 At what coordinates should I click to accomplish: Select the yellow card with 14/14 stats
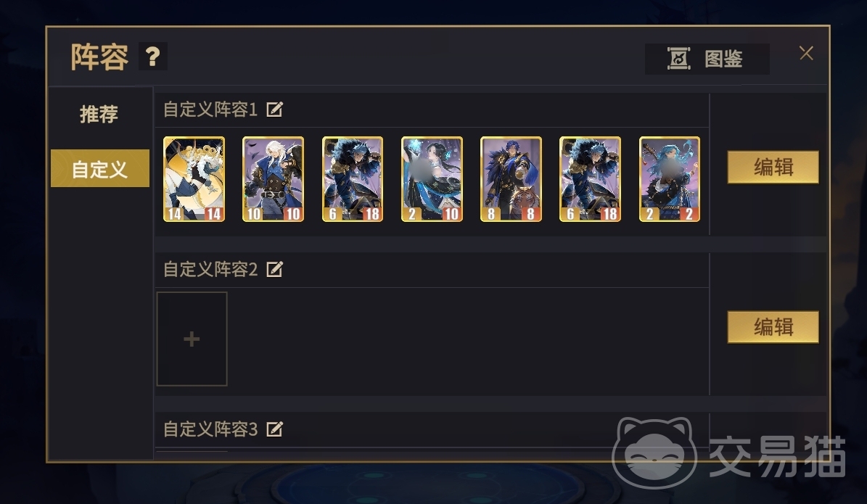(x=194, y=179)
